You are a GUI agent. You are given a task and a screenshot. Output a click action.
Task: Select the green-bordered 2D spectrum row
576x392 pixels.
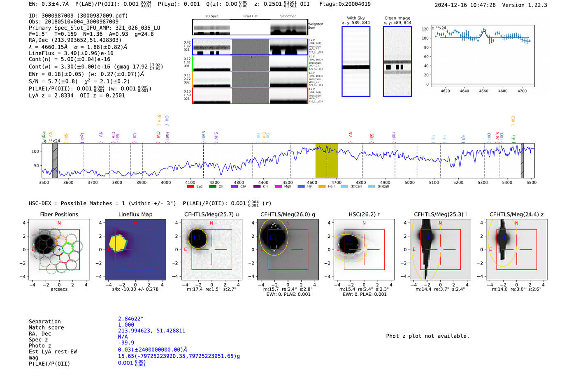coord(250,63)
